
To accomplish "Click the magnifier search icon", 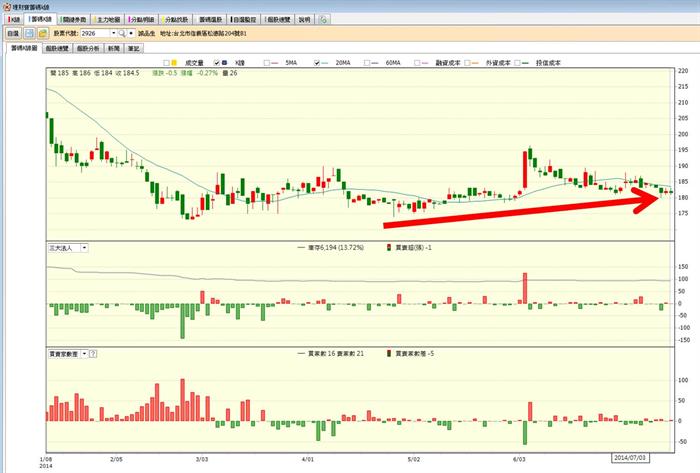I will point(122,33).
